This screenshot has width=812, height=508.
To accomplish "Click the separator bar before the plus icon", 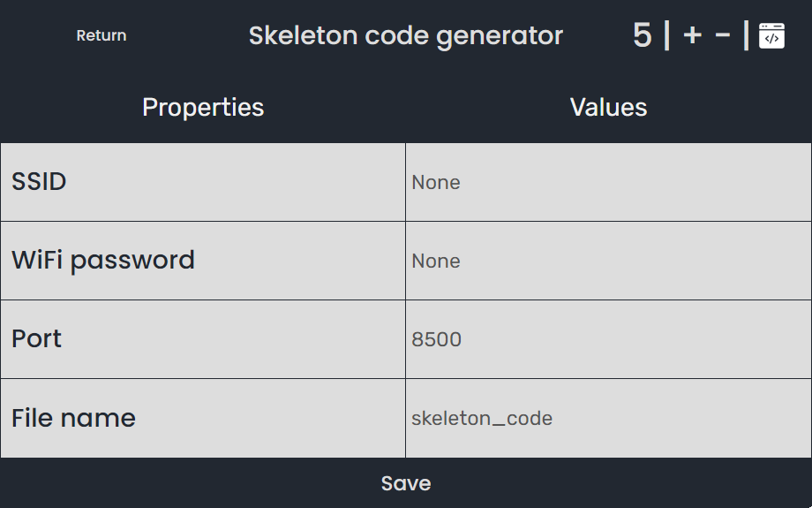I will pos(666,35).
